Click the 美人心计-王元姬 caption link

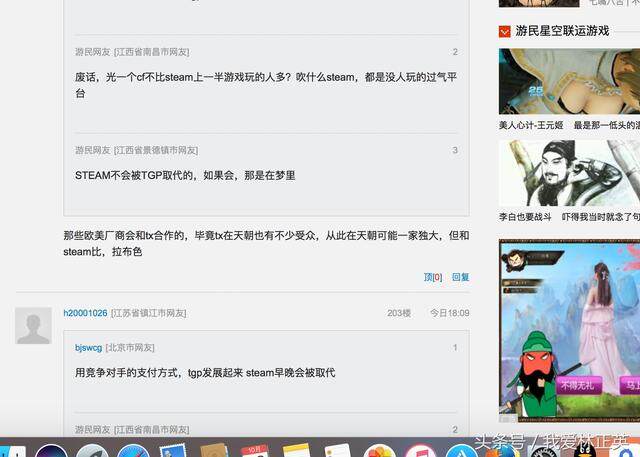531,125
